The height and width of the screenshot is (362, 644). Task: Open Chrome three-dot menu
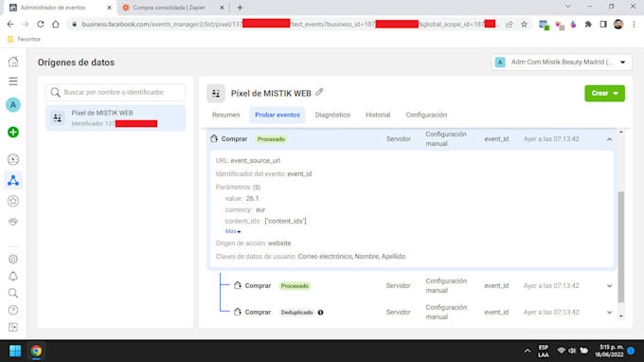click(x=634, y=25)
